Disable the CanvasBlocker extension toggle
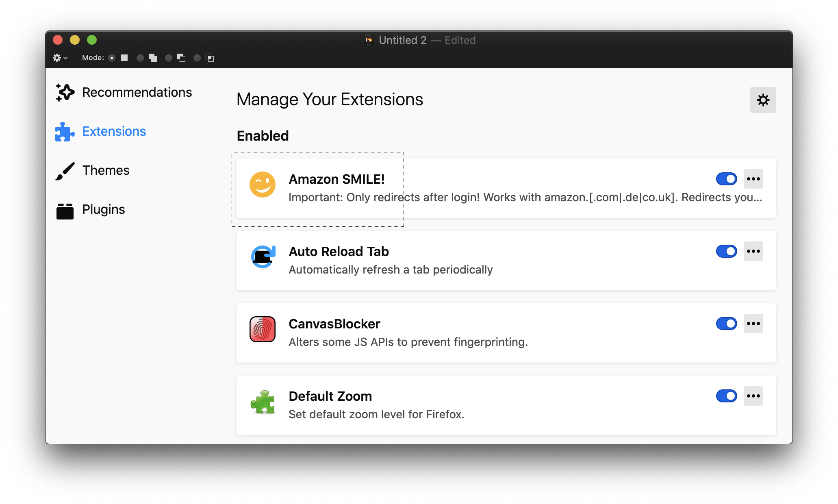Image resolution: width=838 pixels, height=504 pixels. point(727,324)
